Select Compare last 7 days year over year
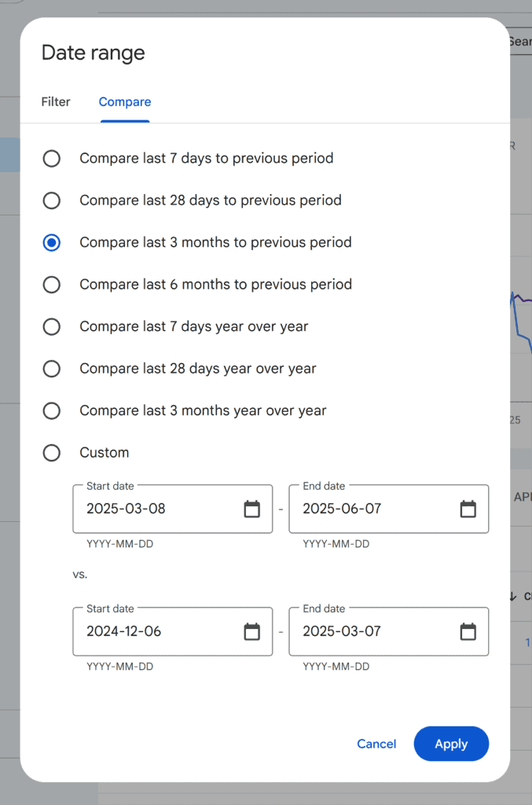532x805 pixels. 51,326
